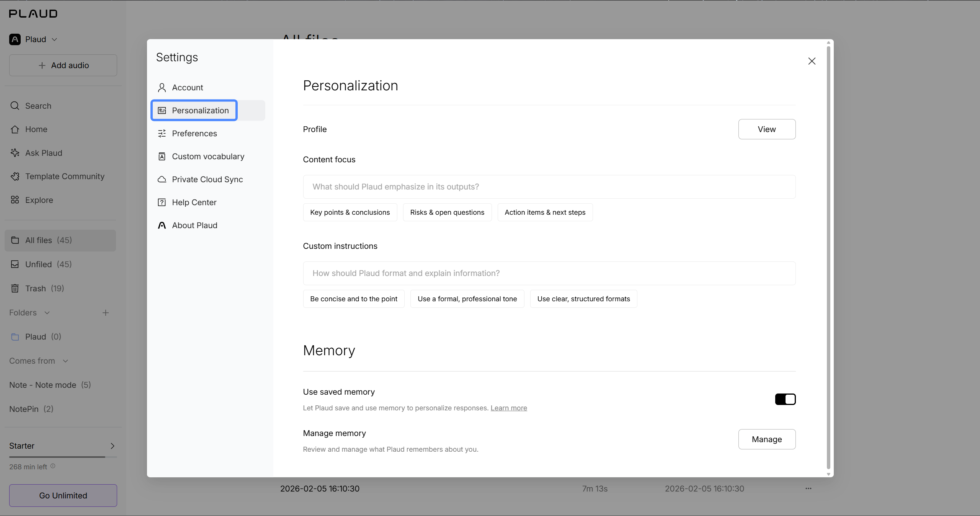The height and width of the screenshot is (516, 980).
Task: Click the Custom instructions input field
Action: point(549,273)
